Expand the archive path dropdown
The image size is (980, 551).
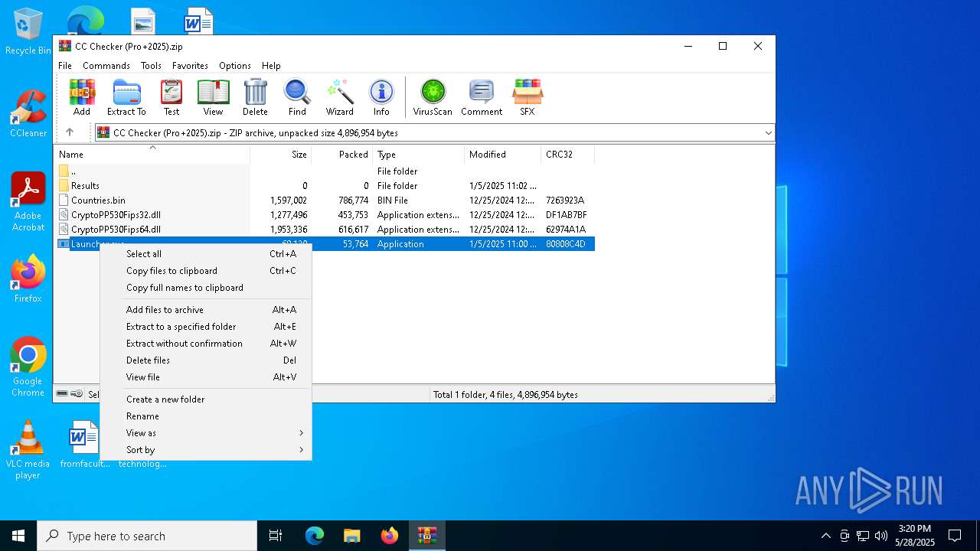click(x=768, y=133)
